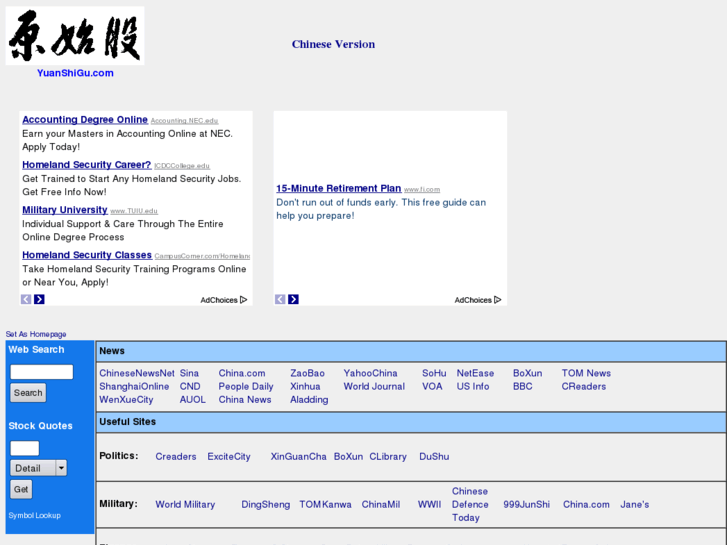Open China.com in the Military row
727x545 pixels.
586,504
